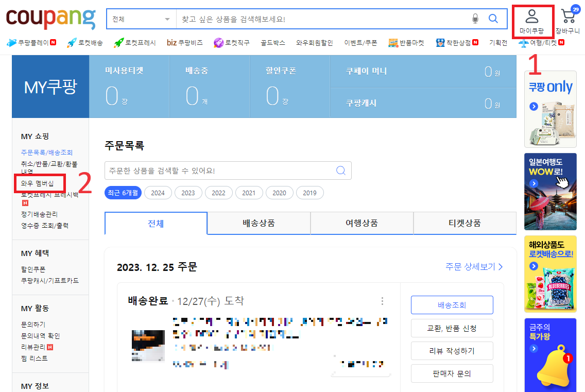Filter orders by 2021

[249, 193]
